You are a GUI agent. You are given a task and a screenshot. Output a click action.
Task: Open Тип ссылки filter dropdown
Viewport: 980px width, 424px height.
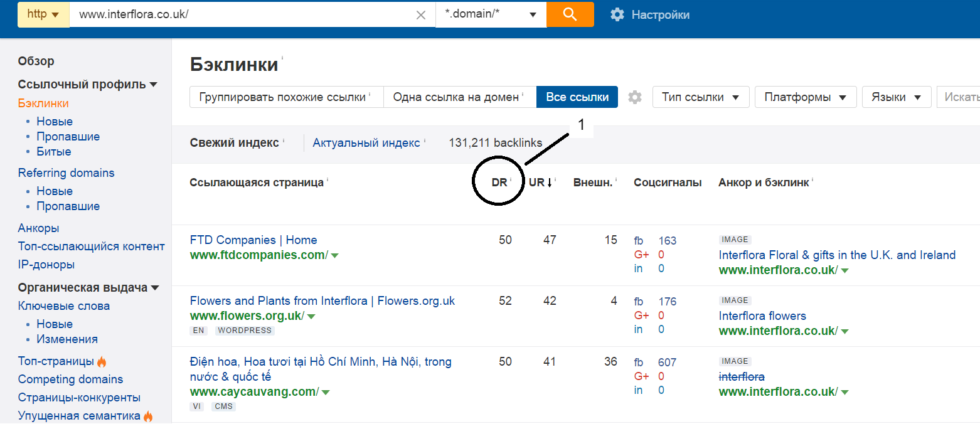pyautogui.click(x=701, y=97)
